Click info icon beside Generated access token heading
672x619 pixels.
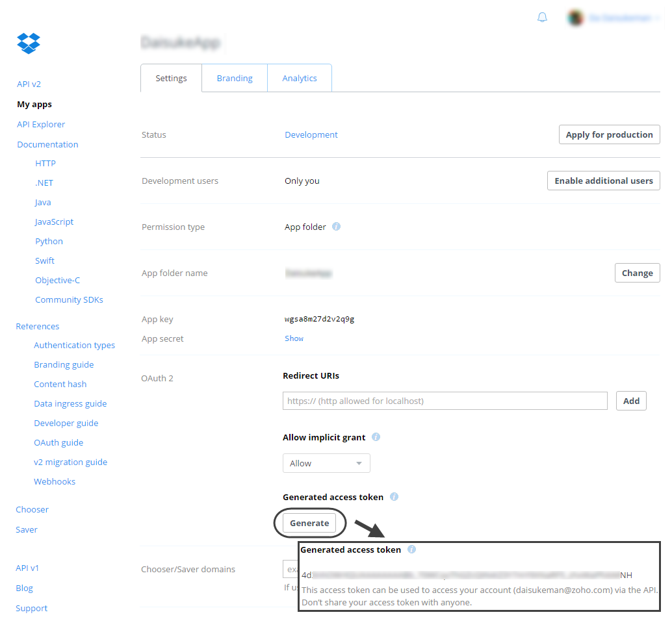(x=394, y=497)
